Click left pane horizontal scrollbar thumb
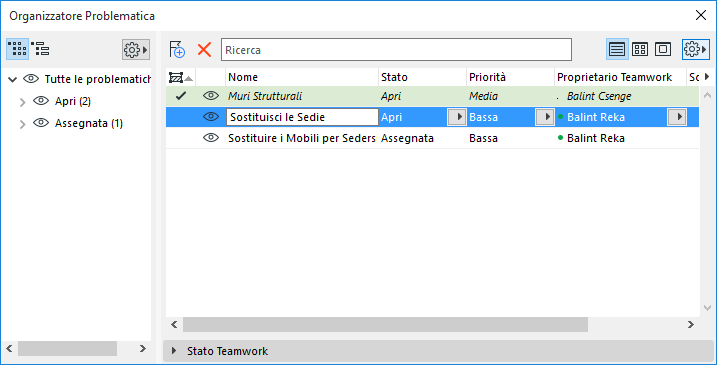 point(67,349)
